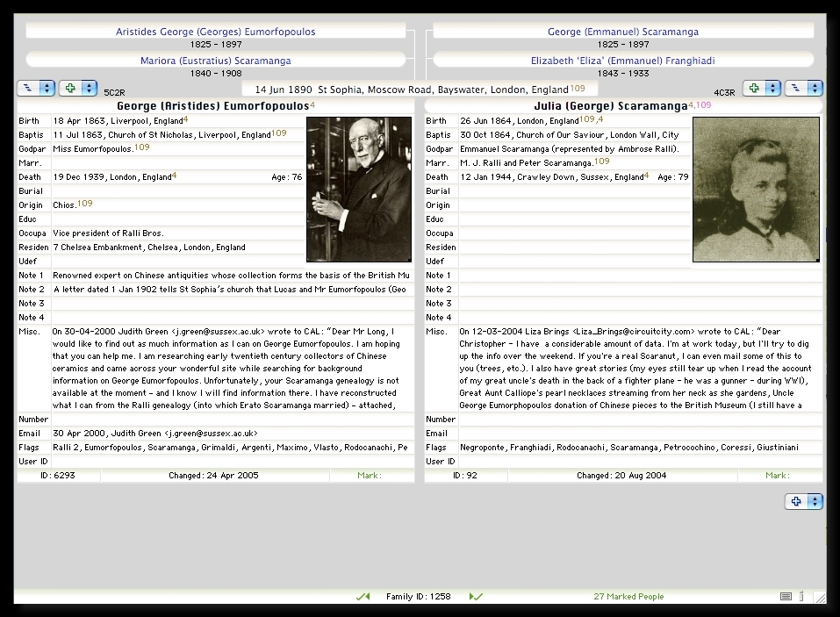
Task: Click the green previous marked family arrow
Action: (x=363, y=597)
